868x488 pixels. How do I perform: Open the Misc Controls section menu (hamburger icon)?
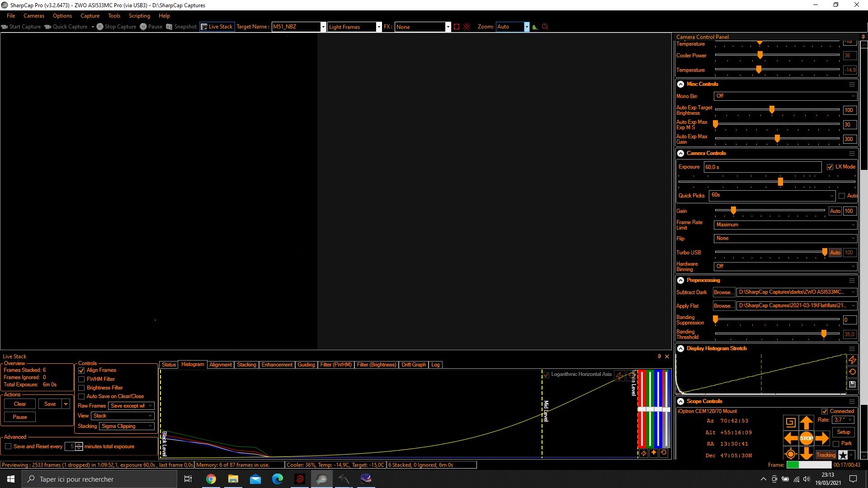[852, 84]
